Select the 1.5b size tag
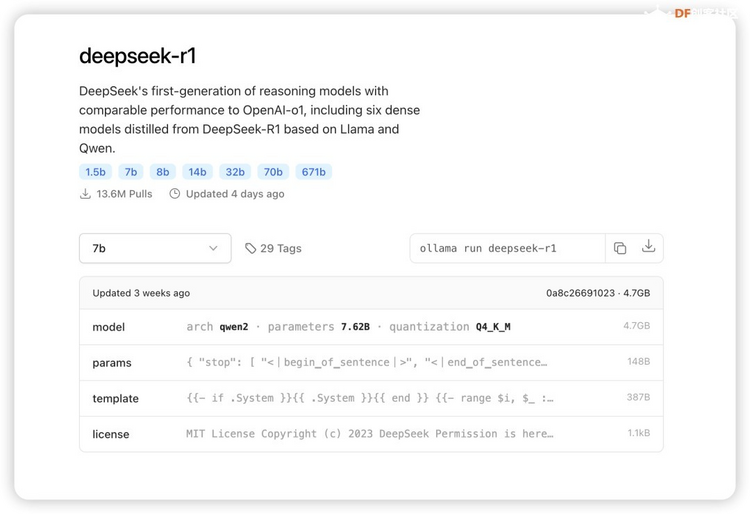The height and width of the screenshot is (514, 750). tap(96, 172)
